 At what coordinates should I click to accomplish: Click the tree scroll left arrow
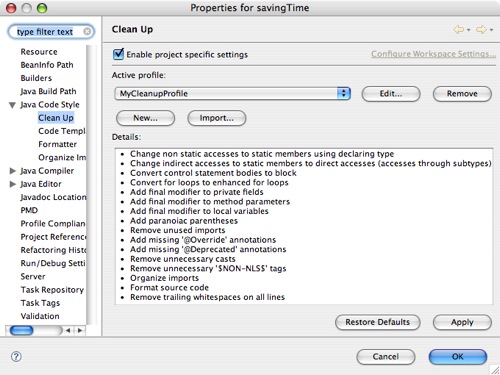68,330
